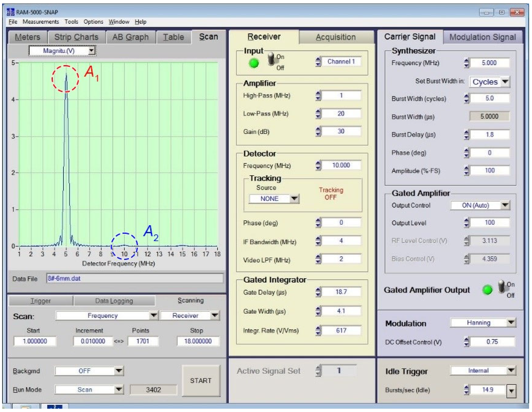
Task: Click the A1 peak on the scan graph
Action: 66,76
